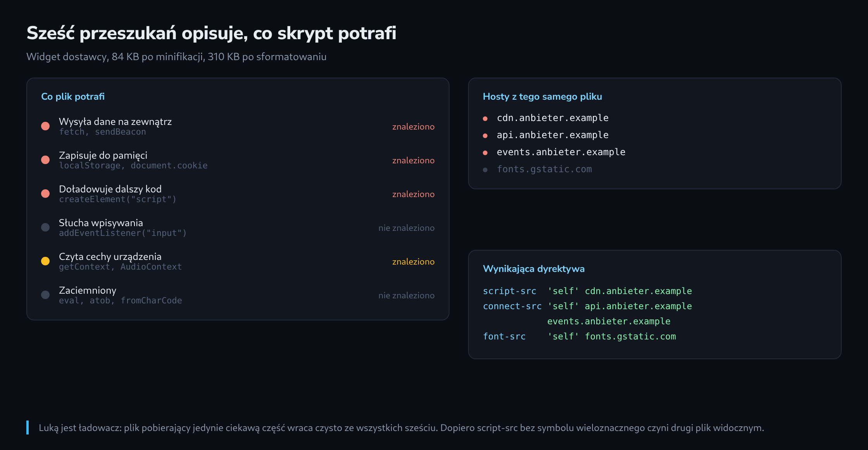This screenshot has width=868, height=450.
Task: Click host events.anbieter.example in the hosts list
Action: pos(561,152)
